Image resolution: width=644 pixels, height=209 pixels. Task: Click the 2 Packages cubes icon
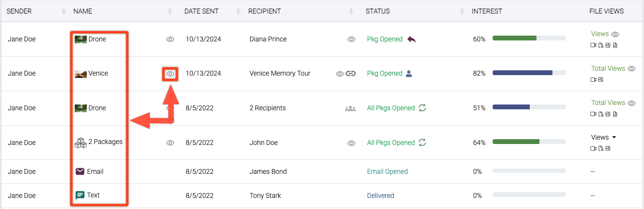80,143
